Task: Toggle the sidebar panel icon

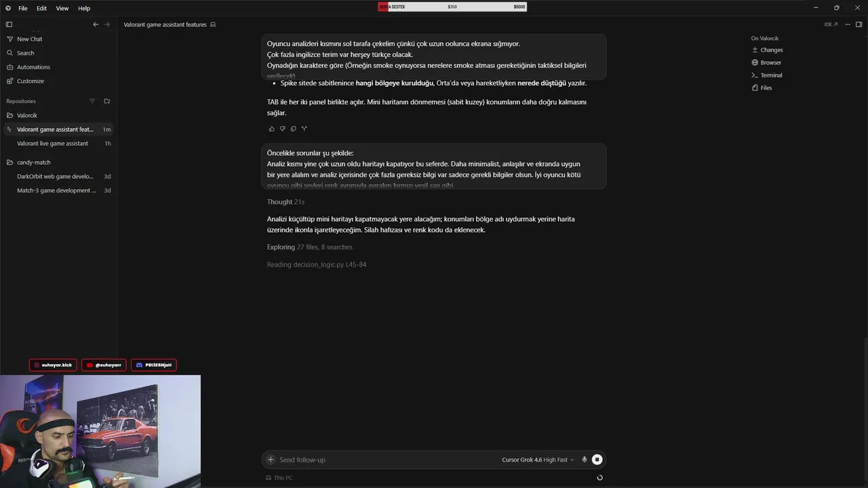Action: tap(9, 24)
